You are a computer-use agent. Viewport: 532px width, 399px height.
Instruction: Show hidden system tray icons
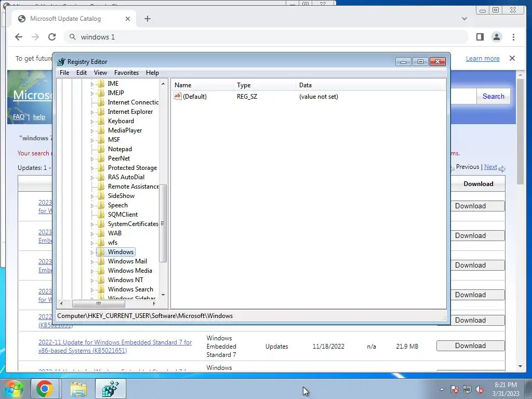(442, 390)
